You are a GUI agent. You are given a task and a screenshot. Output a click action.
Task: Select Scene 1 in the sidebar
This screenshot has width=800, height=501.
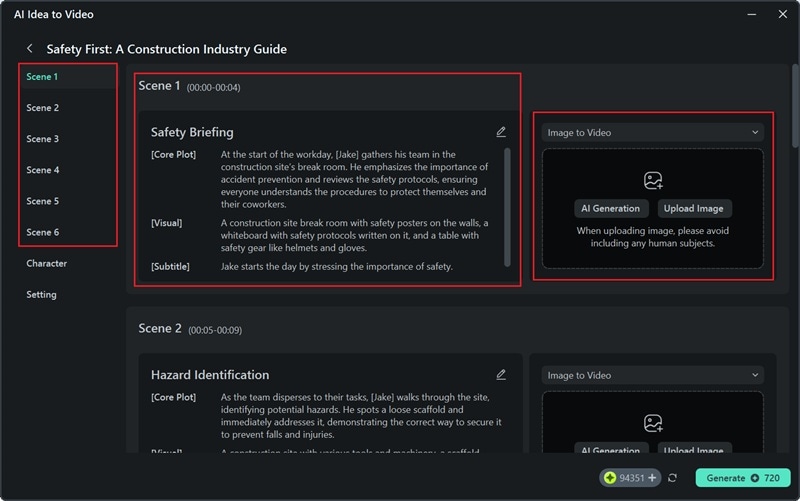pos(67,77)
